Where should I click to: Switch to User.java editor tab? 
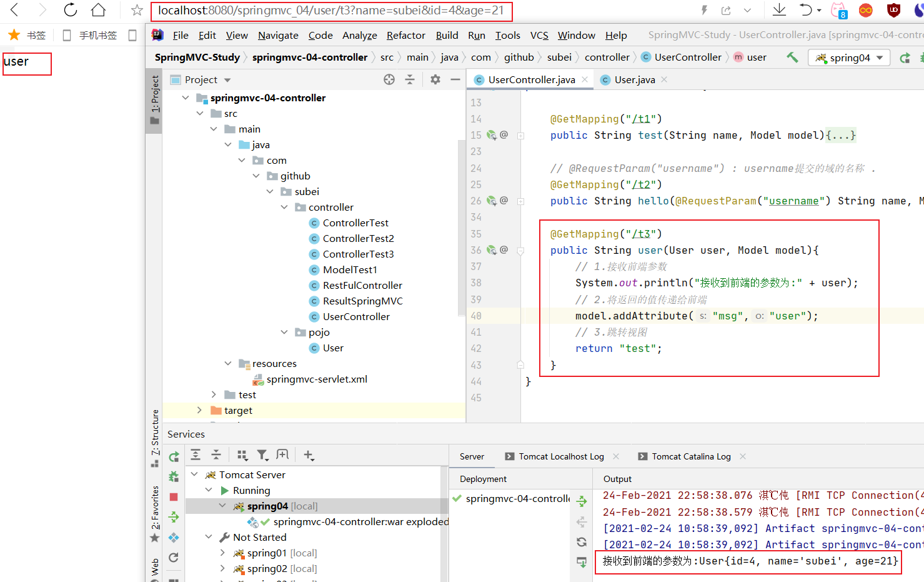point(634,79)
